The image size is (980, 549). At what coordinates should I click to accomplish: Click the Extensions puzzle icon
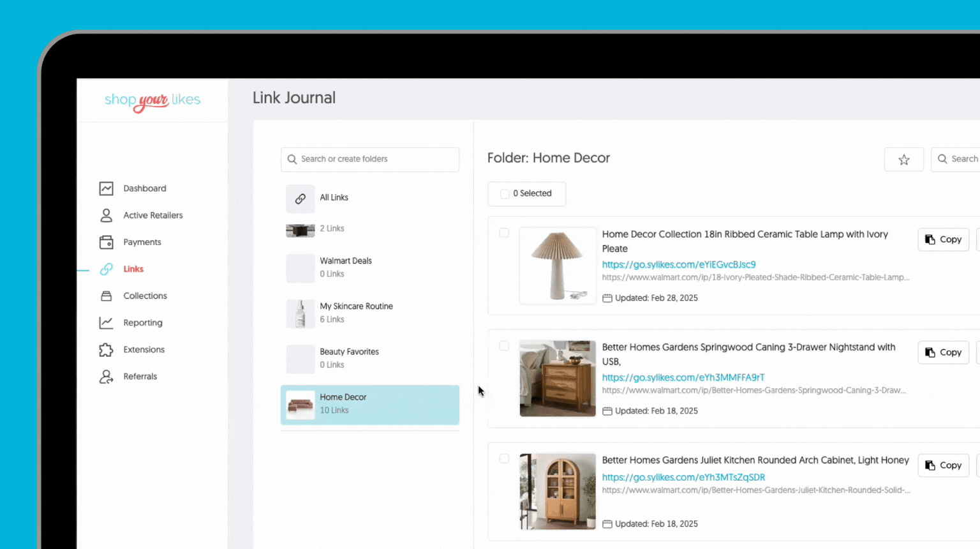tap(107, 349)
